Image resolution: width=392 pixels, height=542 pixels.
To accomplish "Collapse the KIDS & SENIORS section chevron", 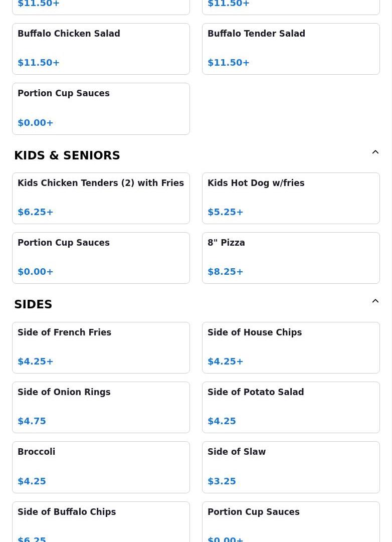I will [x=375, y=152].
